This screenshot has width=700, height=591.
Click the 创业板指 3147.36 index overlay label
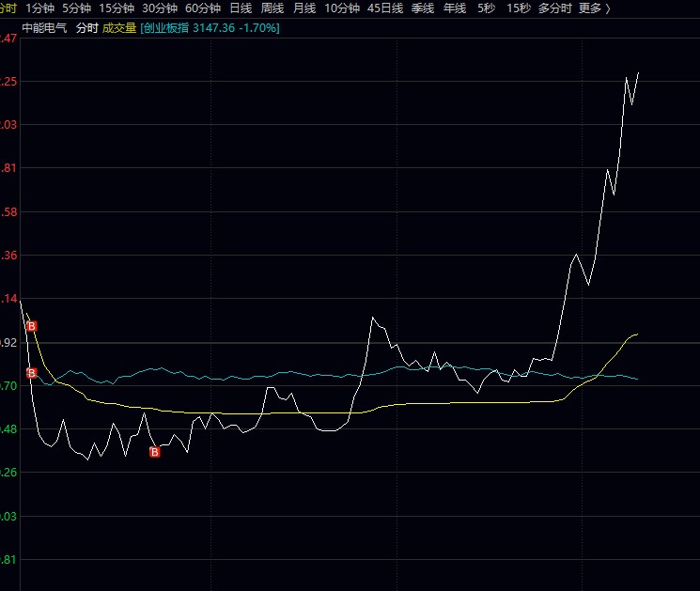click(210, 28)
